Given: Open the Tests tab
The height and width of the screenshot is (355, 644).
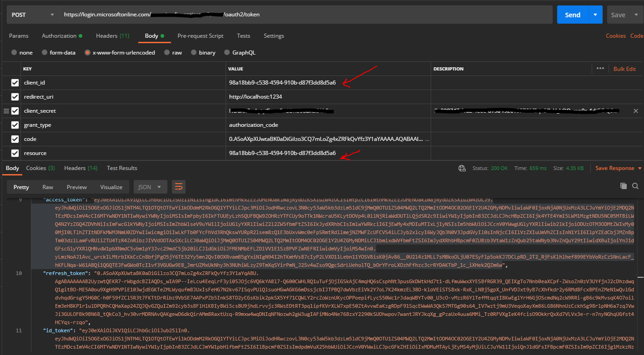Looking at the screenshot, I should pos(243,36).
